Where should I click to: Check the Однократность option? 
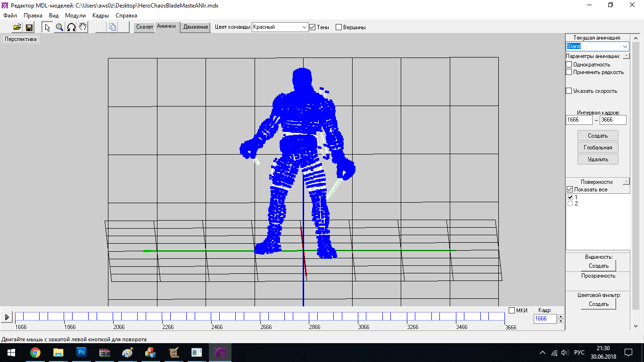[x=569, y=65]
